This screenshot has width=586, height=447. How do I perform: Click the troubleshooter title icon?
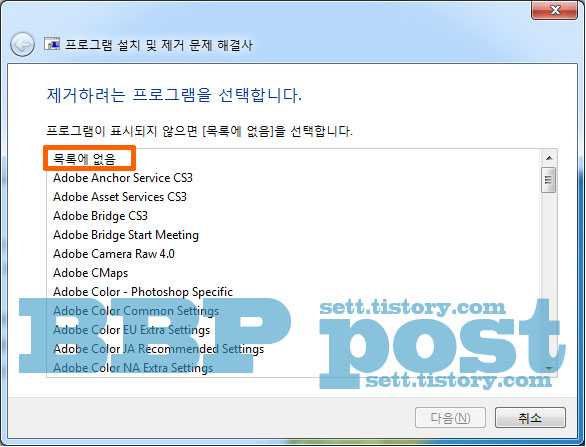(52, 44)
